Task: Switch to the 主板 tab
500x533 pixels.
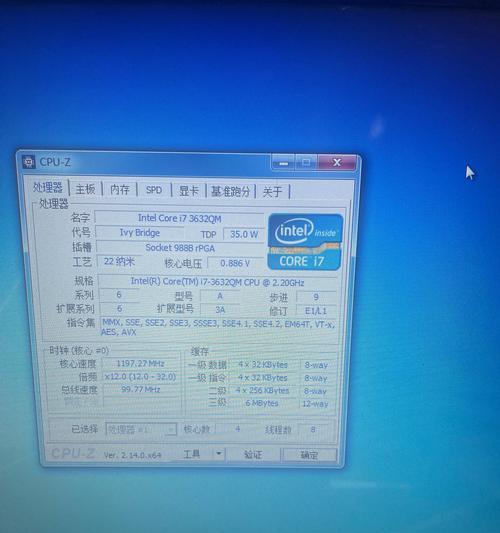Action: coord(85,189)
